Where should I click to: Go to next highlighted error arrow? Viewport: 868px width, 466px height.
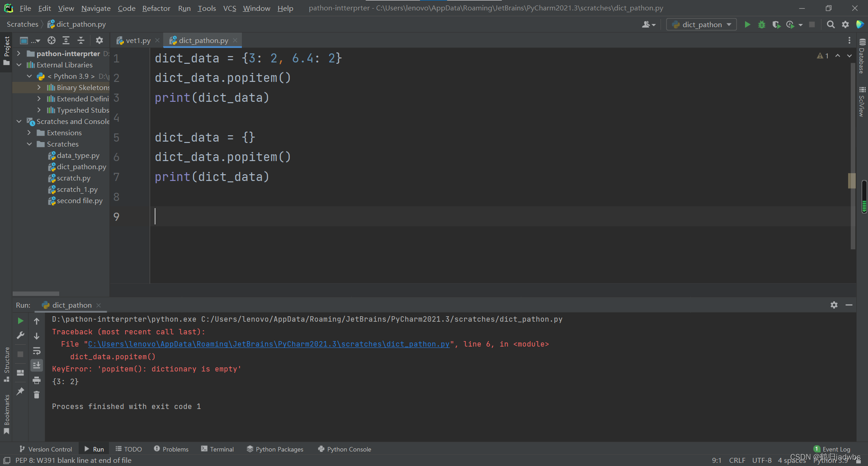tap(849, 56)
